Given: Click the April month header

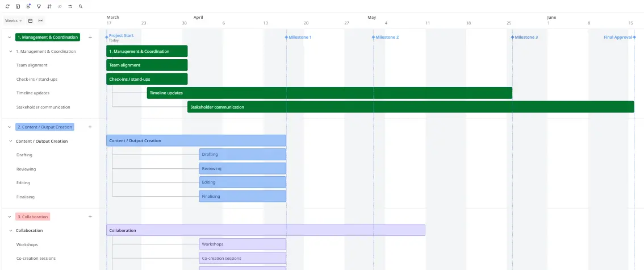Looking at the screenshot, I should (198, 17).
